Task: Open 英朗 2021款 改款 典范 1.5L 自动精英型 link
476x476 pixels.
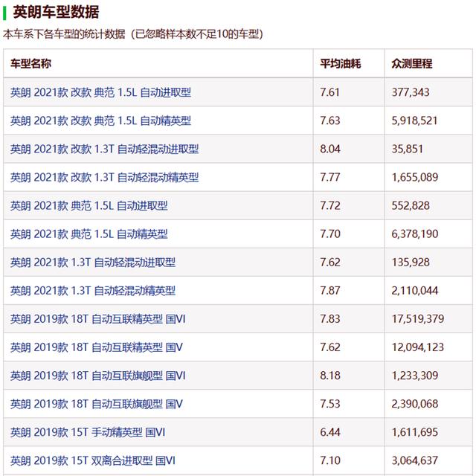Action: (x=100, y=120)
